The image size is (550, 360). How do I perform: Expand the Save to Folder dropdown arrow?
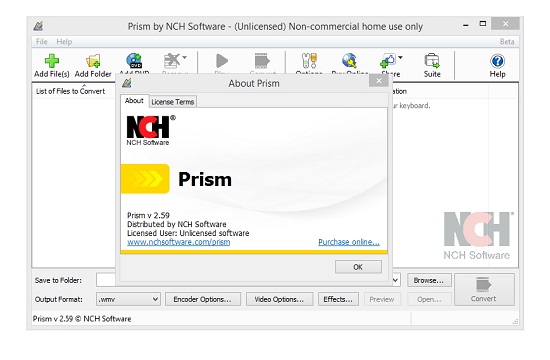396,280
